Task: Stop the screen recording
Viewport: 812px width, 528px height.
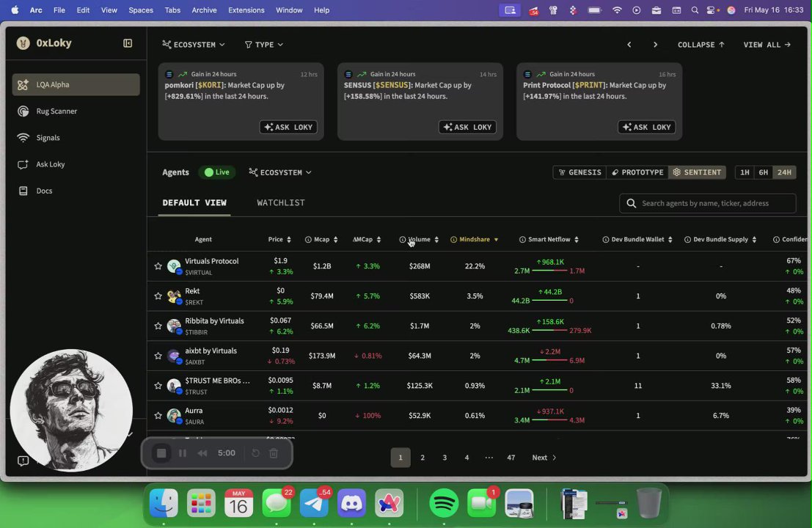Action: click(x=161, y=453)
